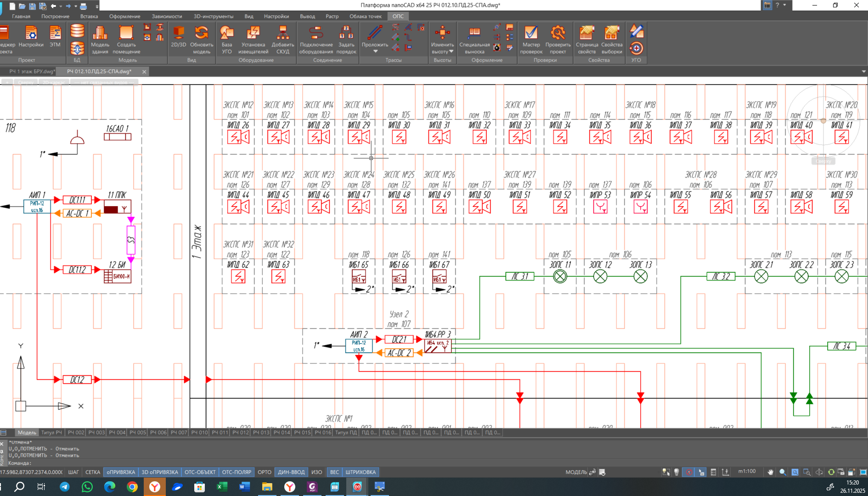868x496 pixels.
Task: Open the Оформление ribbon tab
Action: 124,16
